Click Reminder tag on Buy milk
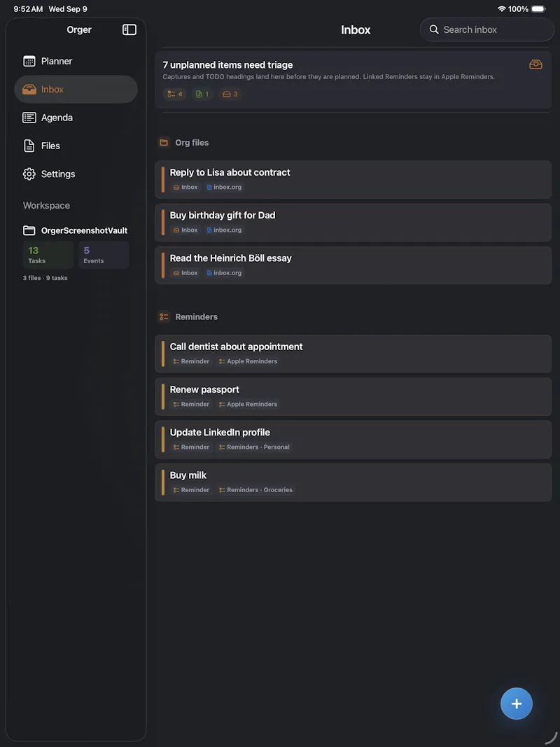560x747 pixels. (191, 490)
